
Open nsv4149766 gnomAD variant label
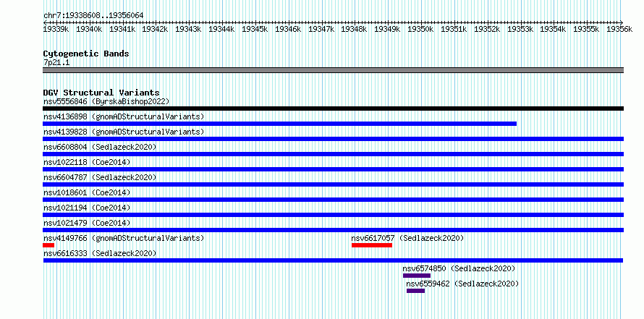(124, 238)
